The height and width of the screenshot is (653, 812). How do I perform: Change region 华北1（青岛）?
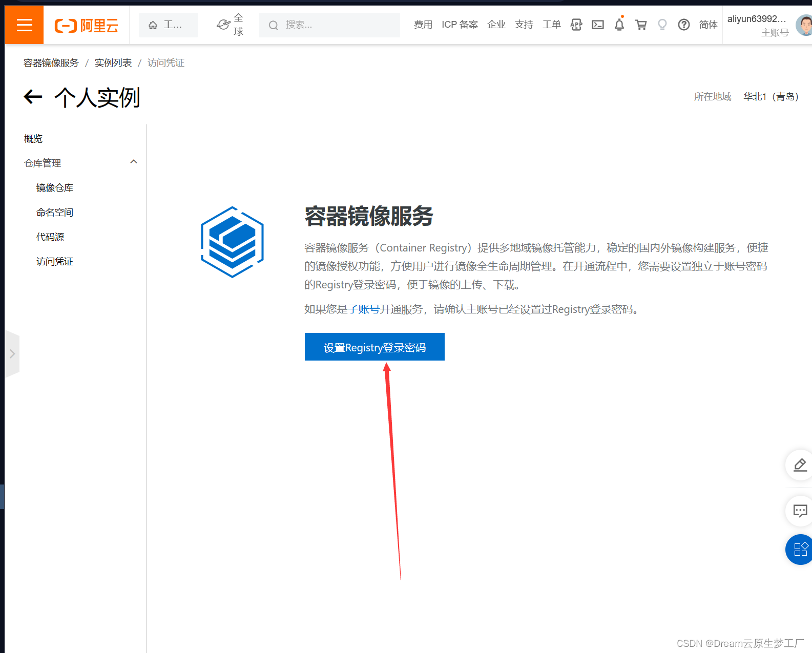click(771, 97)
